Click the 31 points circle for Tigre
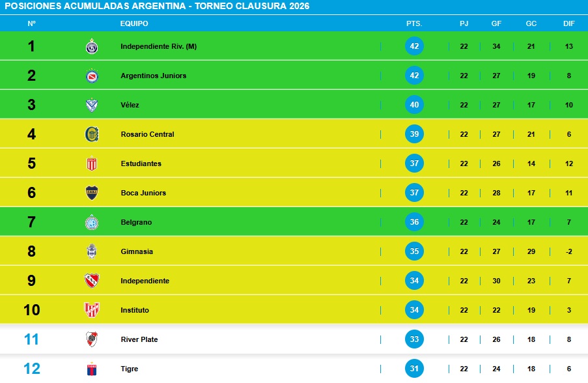The image size is (588, 383). (x=414, y=369)
